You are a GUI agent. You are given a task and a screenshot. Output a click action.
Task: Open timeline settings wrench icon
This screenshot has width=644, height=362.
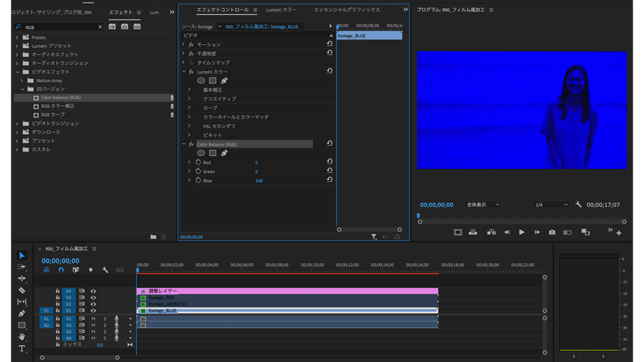point(105,270)
